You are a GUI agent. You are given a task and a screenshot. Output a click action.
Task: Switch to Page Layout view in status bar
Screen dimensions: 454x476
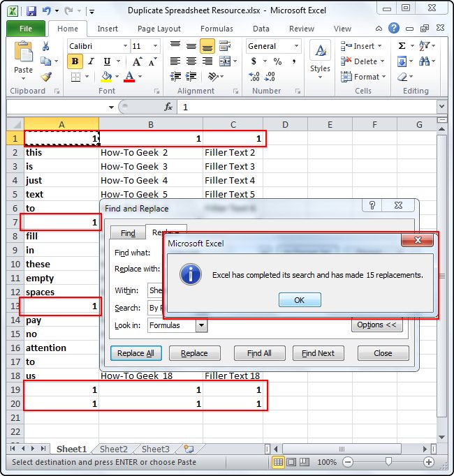pyautogui.click(x=291, y=462)
